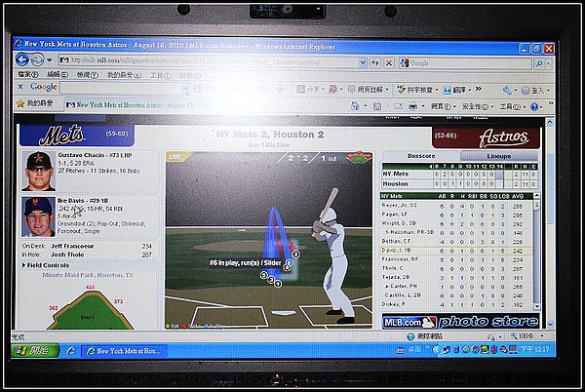The image size is (585, 392).
Task: Click the boxscore list scroll-up arrow
Action: pos(536,196)
